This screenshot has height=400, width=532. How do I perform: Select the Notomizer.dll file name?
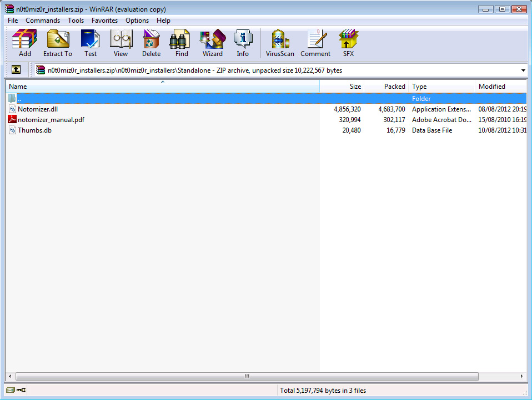click(38, 109)
